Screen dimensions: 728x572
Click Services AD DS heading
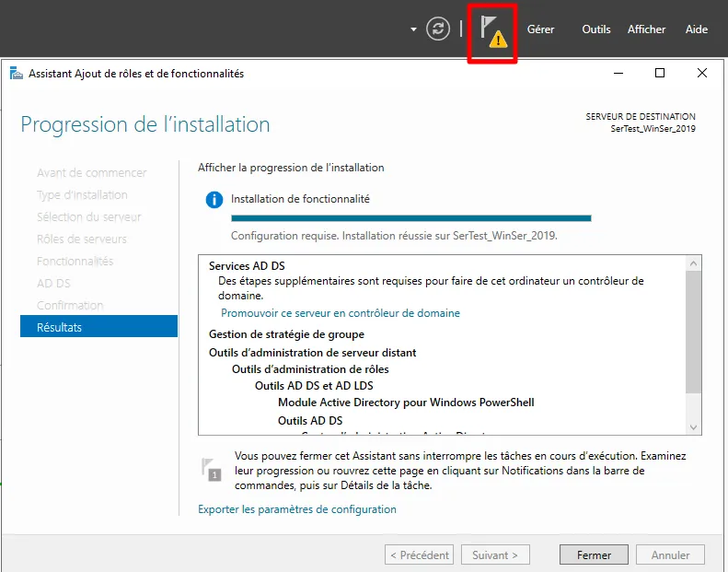(247, 266)
